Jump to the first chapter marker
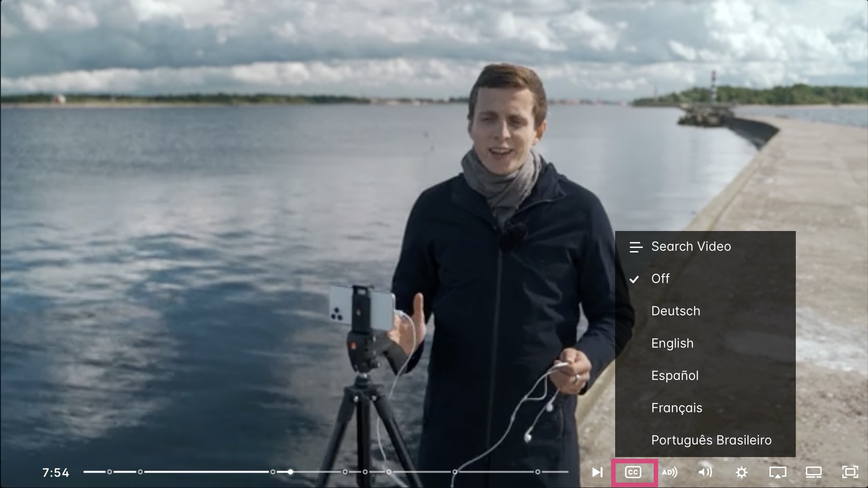The height and width of the screenshot is (488, 868). [x=109, y=472]
